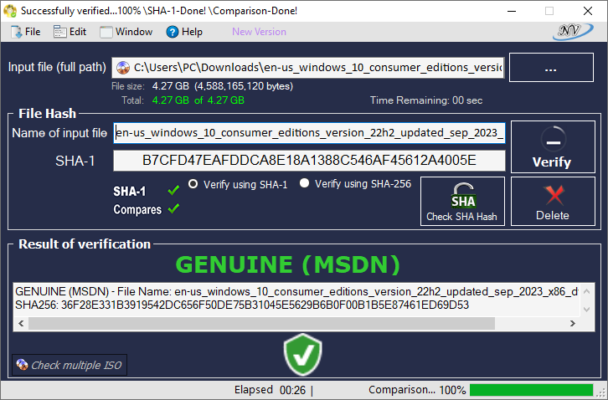The image size is (608, 400).
Task: Open the File menu
Action: 25,32
